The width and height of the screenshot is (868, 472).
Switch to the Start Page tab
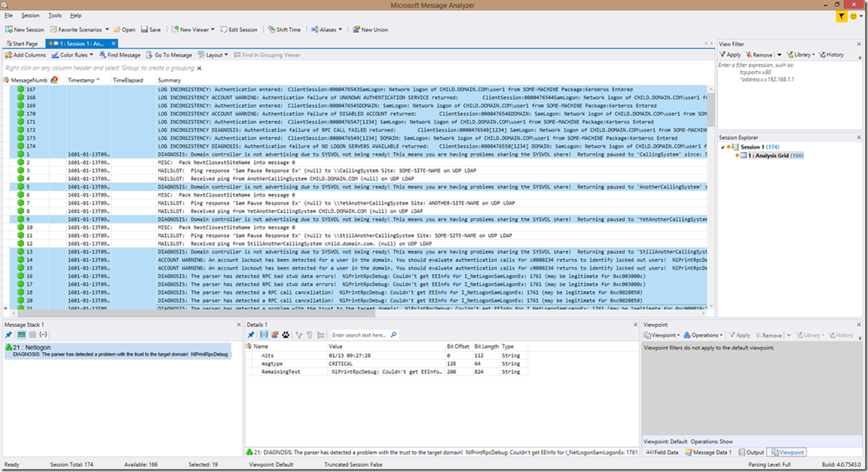click(22, 43)
